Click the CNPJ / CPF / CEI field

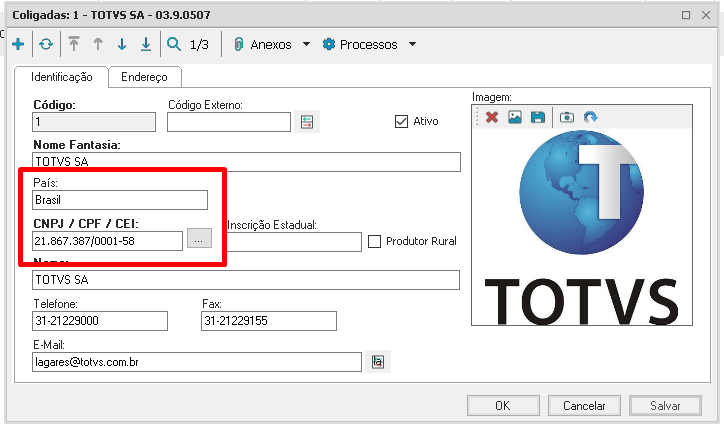(108, 241)
